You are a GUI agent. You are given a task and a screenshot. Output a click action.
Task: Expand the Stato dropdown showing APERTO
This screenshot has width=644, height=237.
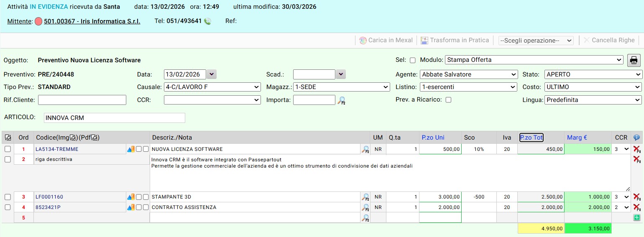tap(593, 74)
